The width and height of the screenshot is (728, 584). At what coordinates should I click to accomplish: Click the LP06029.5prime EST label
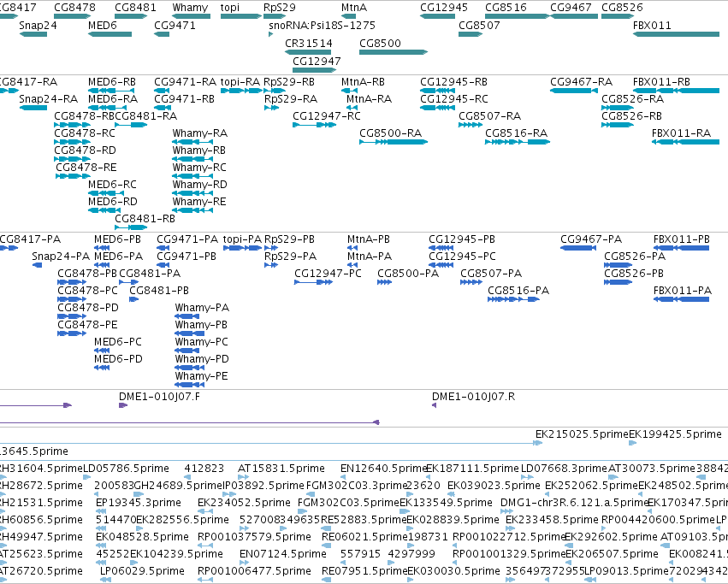tap(143, 571)
